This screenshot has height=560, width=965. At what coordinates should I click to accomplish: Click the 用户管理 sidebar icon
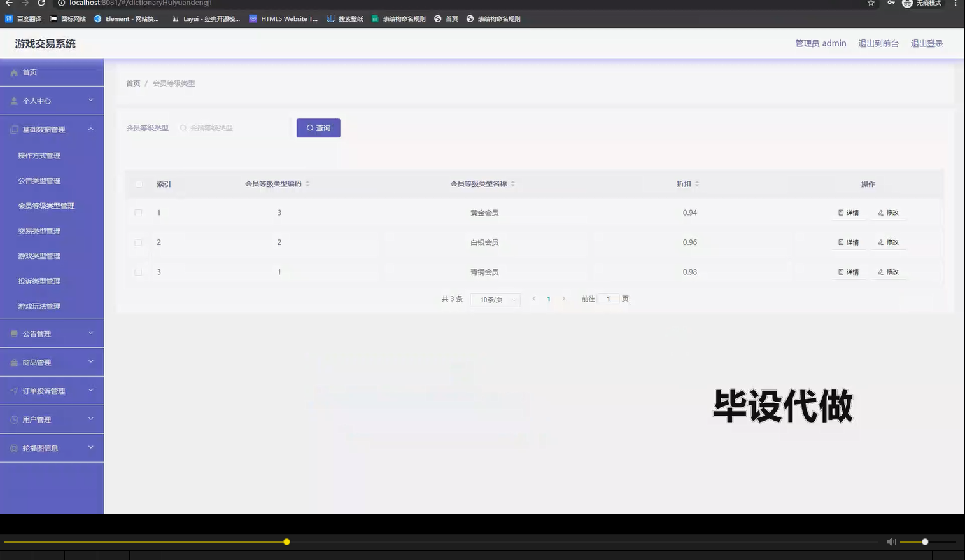(x=14, y=419)
